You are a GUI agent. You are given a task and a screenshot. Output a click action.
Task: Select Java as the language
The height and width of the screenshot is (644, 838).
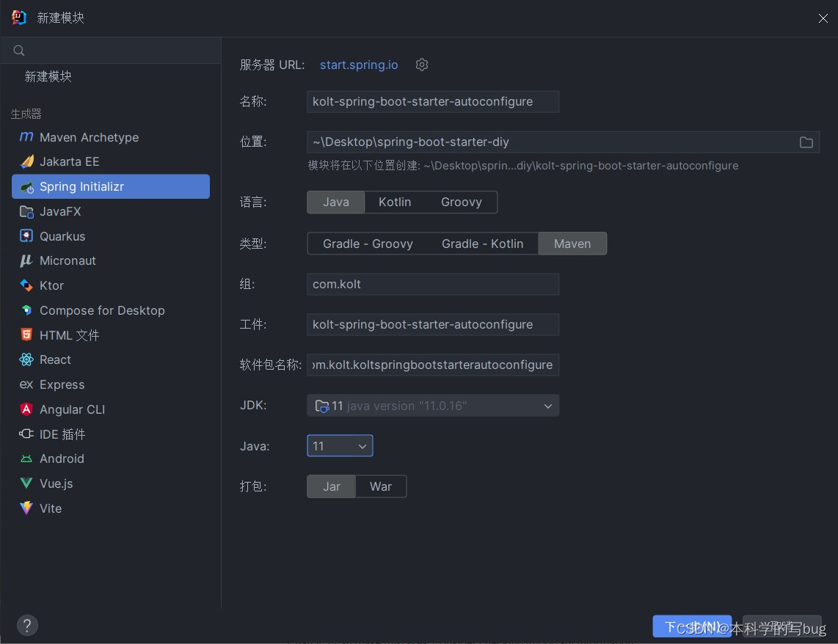(335, 202)
